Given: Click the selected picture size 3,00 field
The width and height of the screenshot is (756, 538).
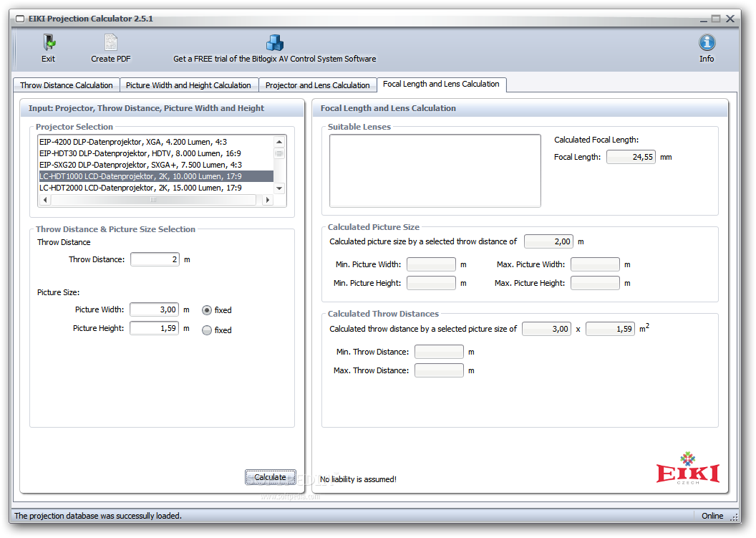Looking at the screenshot, I should pos(546,329).
